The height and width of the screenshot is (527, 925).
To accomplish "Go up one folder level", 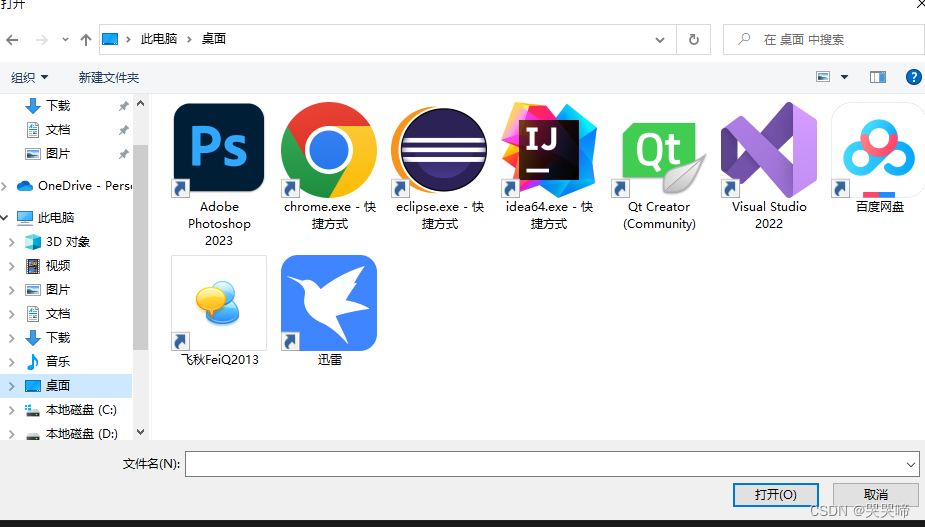I will pos(86,40).
